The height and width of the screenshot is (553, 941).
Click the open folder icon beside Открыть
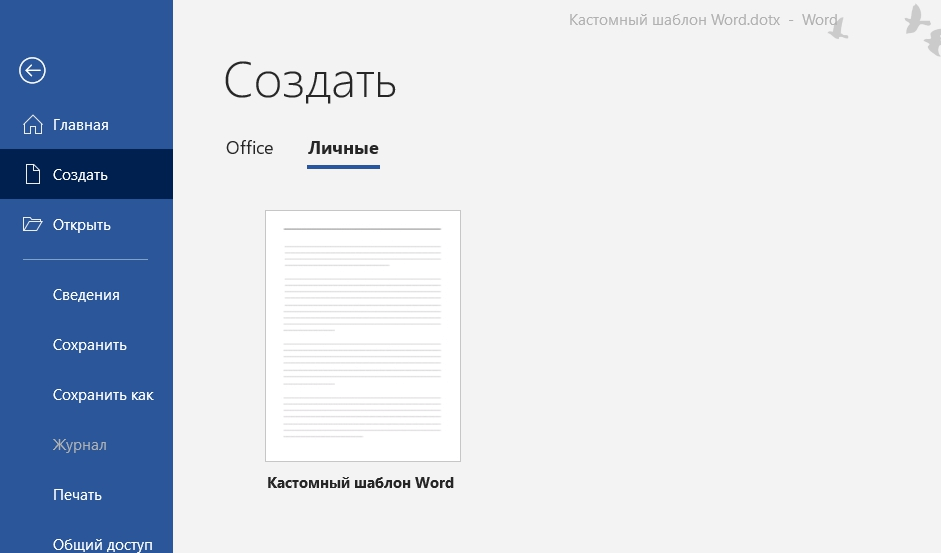tap(32, 225)
